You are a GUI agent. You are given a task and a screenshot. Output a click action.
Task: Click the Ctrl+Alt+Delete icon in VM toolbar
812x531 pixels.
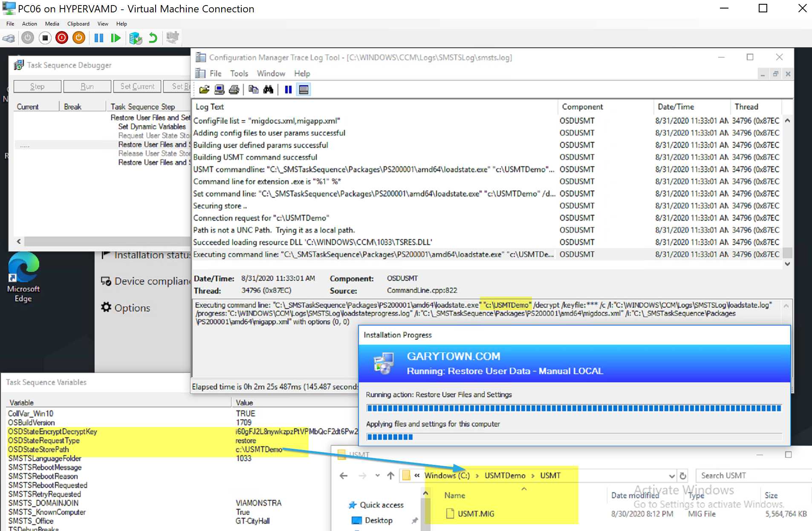point(9,38)
